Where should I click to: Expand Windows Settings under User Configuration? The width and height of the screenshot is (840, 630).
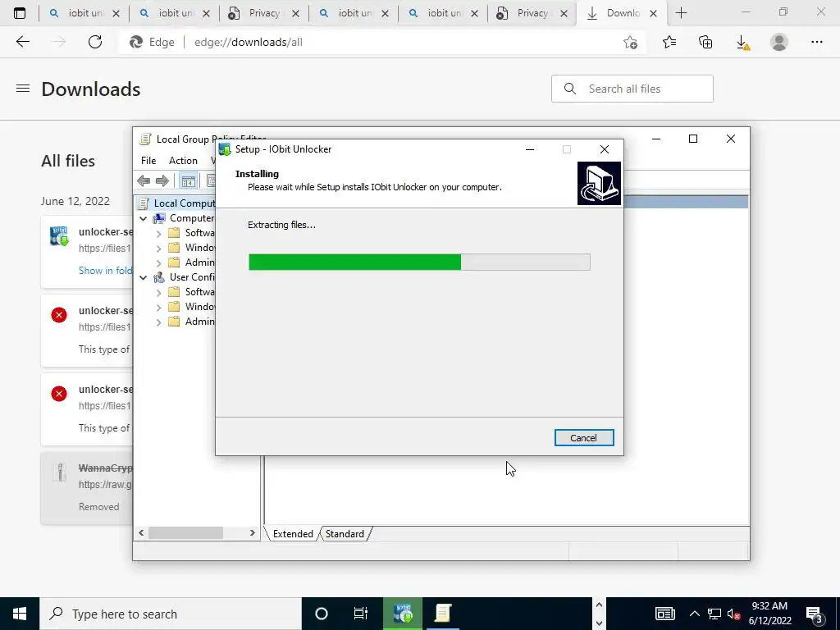pos(158,307)
